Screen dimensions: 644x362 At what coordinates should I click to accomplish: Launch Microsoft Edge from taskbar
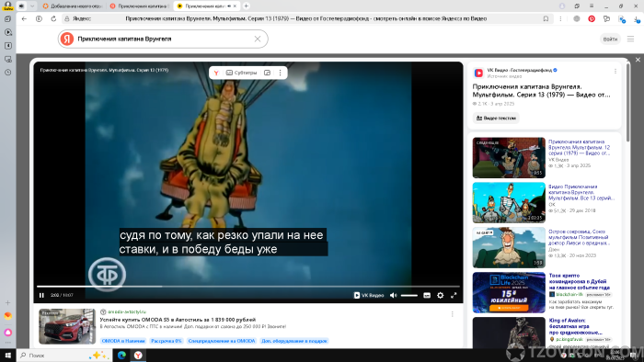(121, 355)
